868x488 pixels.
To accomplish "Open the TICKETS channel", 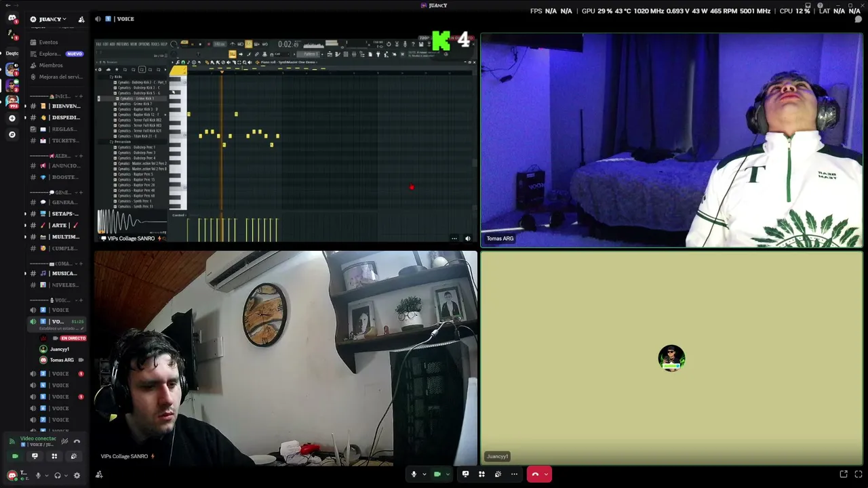I will point(57,140).
